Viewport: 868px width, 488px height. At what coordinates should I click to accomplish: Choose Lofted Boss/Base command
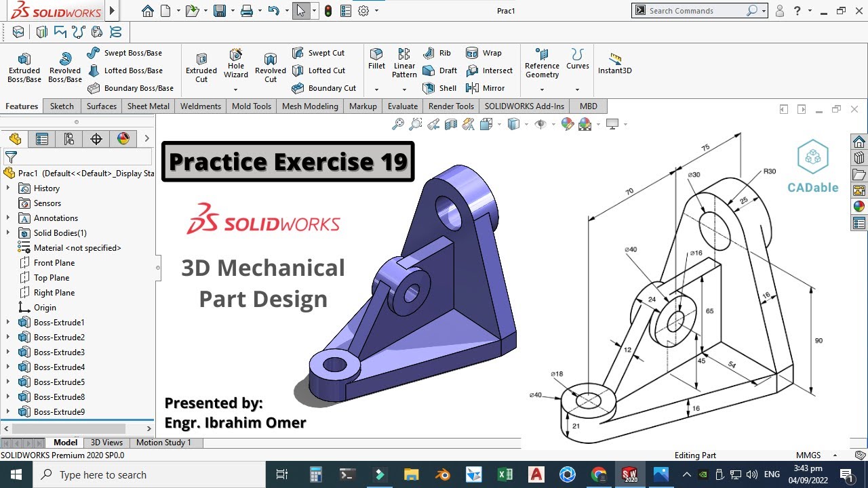(125, 70)
